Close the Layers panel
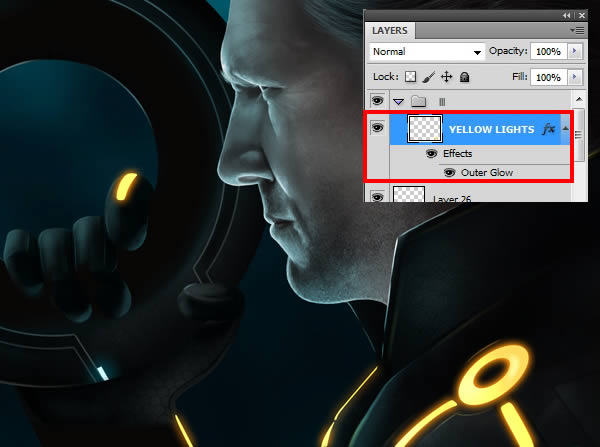This screenshot has height=447, width=600. click(x=582, y=15)
